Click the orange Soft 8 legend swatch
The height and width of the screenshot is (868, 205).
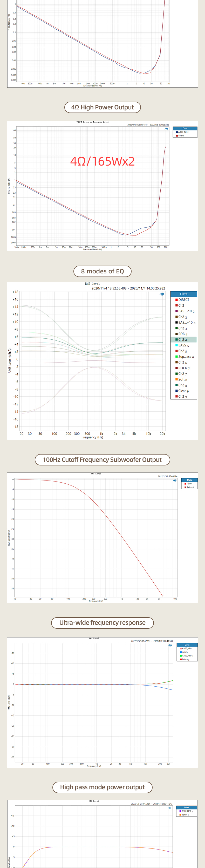pos(176,379)
